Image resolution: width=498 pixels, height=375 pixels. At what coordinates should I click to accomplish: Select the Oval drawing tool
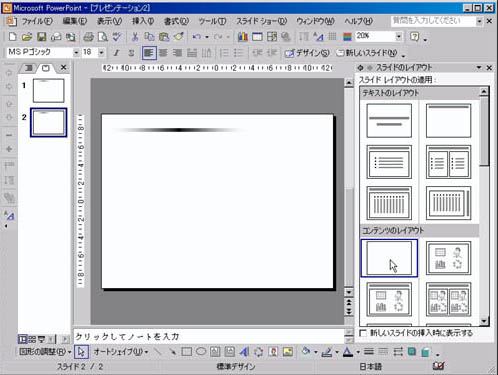(201, 352)
